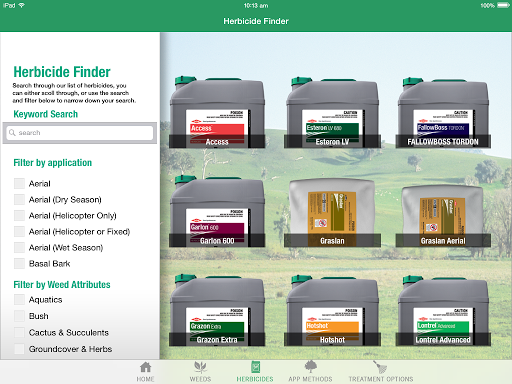The image size is (512, 384).
Task: Open the Grazon Extra product
Action: (x=217, y=310)
